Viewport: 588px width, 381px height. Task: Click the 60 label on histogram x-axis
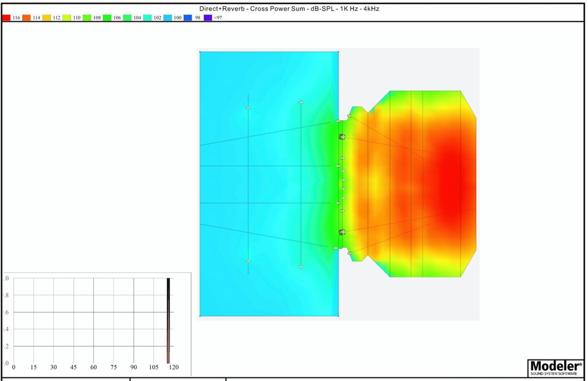click(x=93, y=368)
